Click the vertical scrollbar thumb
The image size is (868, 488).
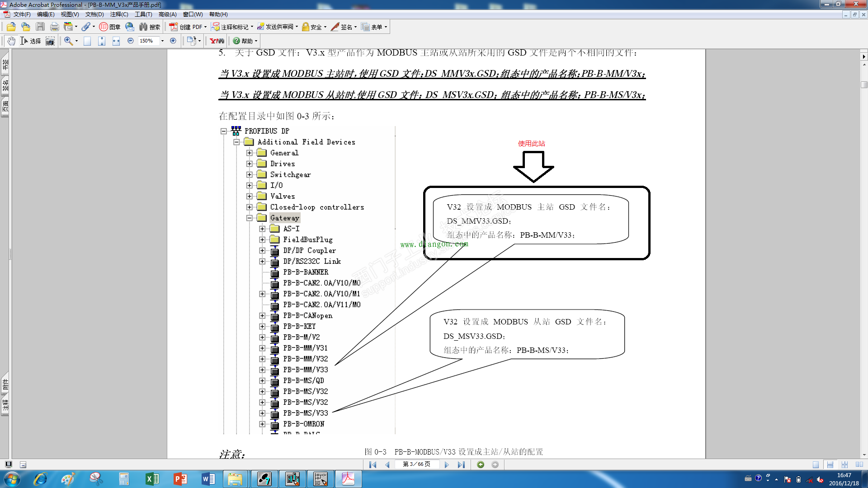[864, 84]
